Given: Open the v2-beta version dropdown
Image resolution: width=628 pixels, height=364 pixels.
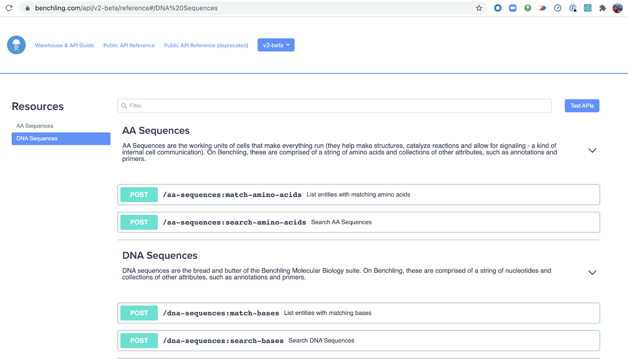Looking at the screenshot, I should coord(276,45).
